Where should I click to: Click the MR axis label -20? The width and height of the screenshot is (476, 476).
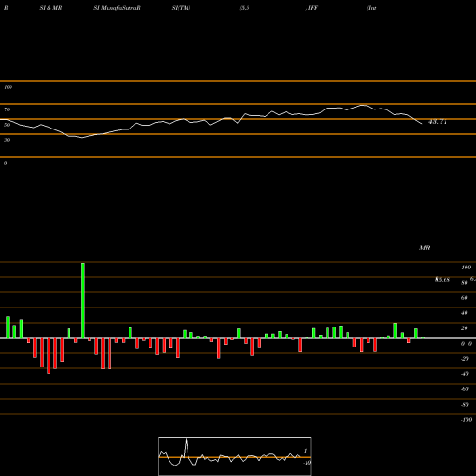point(465,359)
